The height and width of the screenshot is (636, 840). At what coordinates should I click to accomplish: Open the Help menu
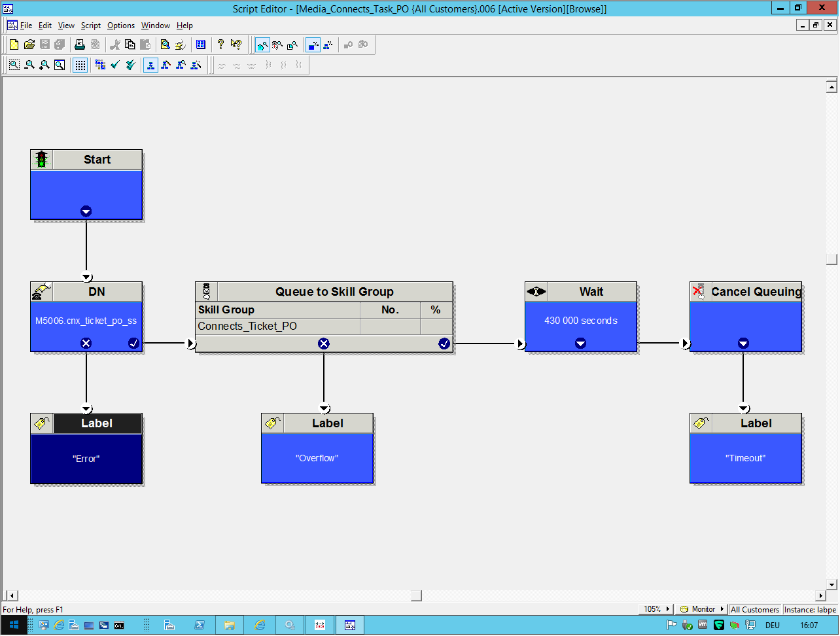[x=184, y=26]
